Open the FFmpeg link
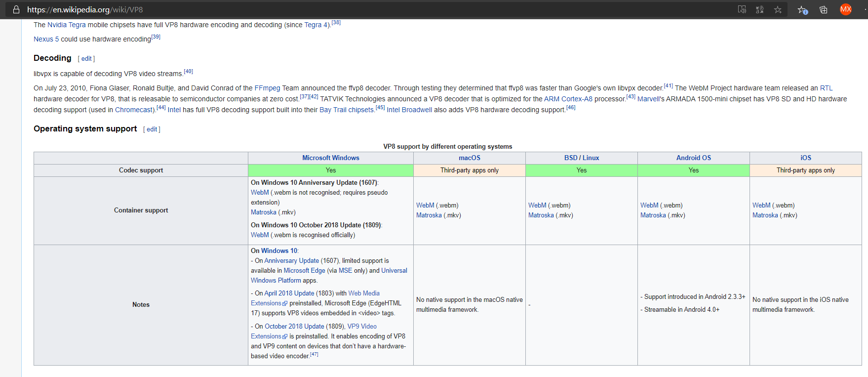The image size is (868, 377). tap(267, 88)
